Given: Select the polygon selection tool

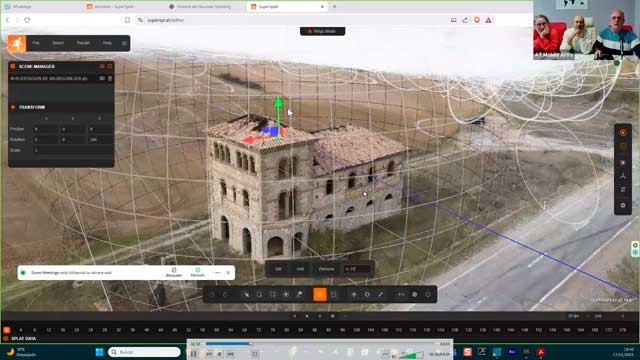Looking at the screenshot, I should [x=273, y=294].
